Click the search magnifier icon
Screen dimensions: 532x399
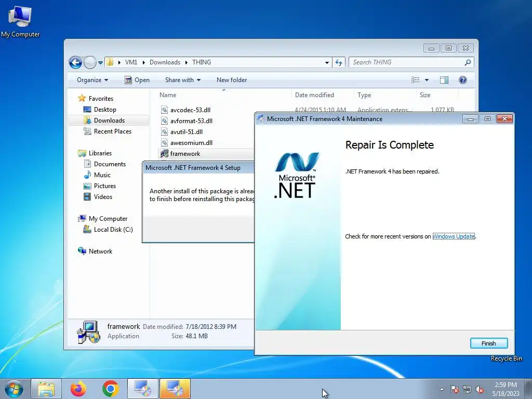[x=468, y=62]
